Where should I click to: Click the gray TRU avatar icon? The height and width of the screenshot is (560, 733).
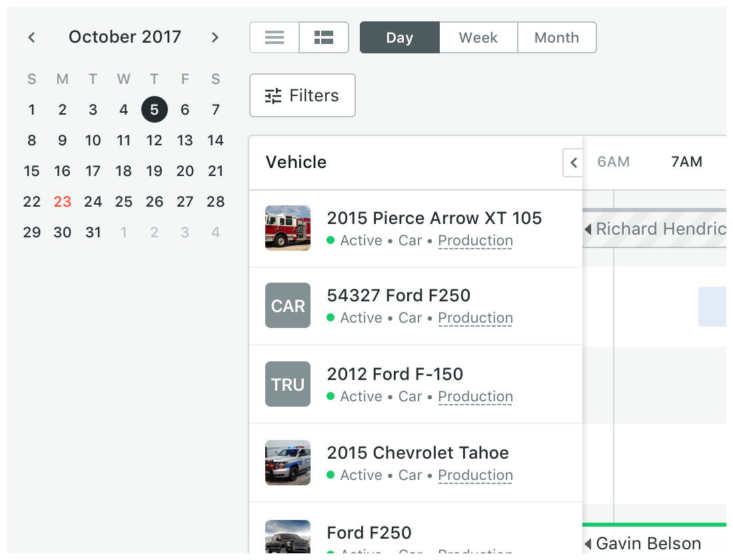click(x=288, y=384)
